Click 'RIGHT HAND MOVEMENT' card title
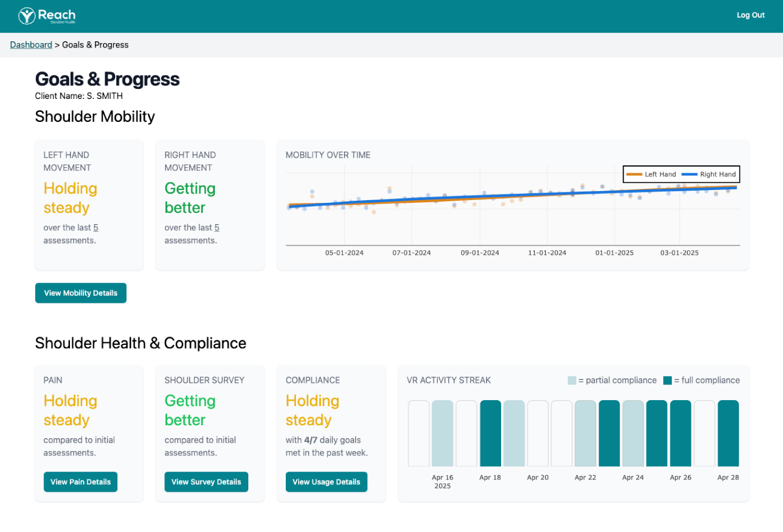 tap(190, 161)
